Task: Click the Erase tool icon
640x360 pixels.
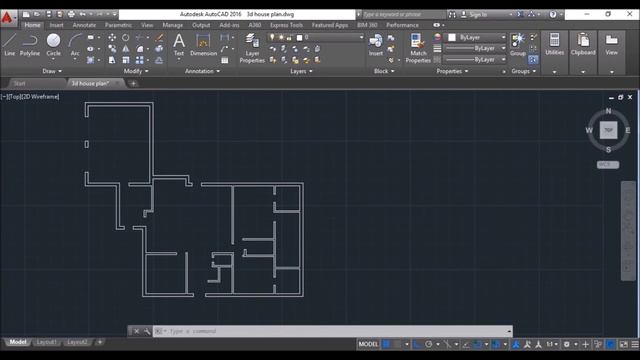Action: click(x=160, y=38)
